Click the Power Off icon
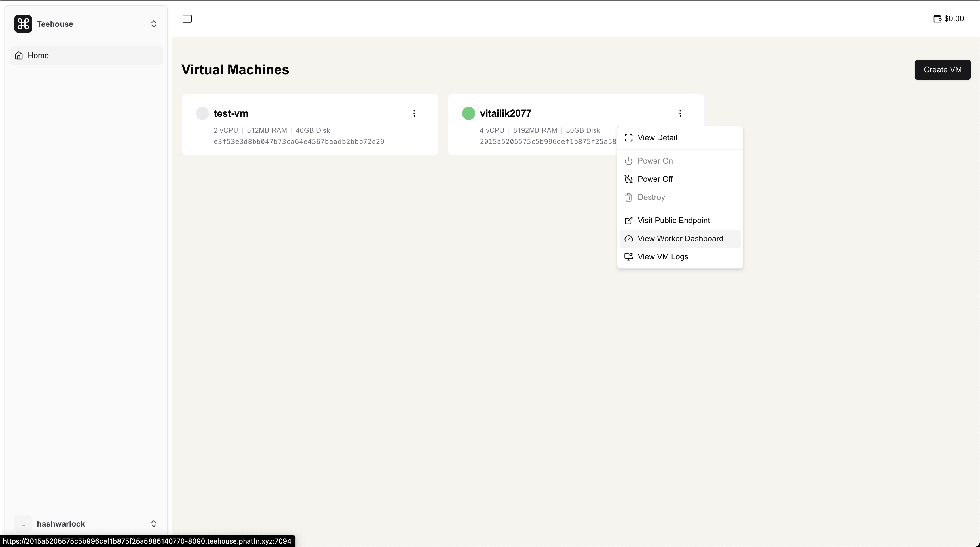980x547 pixels. pyautogui.click(x=628, y=179)
